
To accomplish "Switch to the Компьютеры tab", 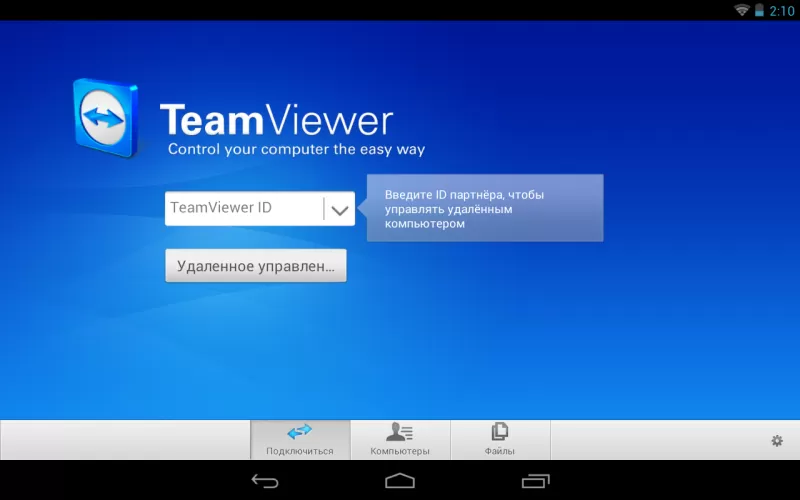I will [400, 440].
